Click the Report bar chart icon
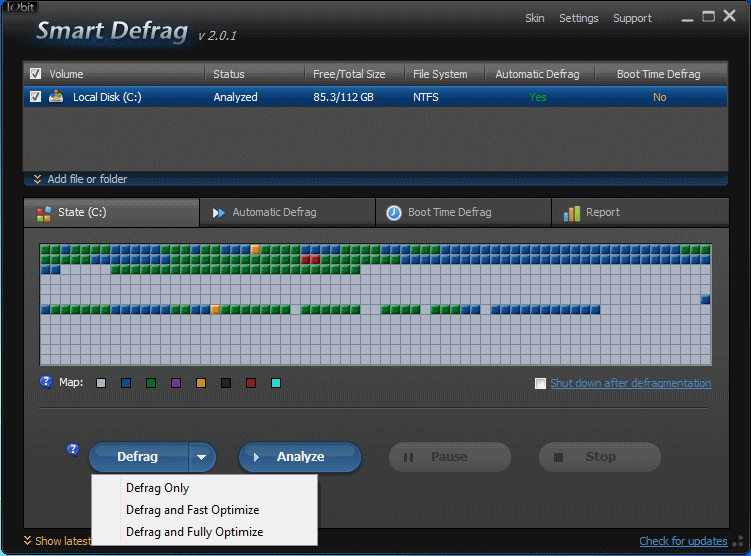 point(571,213)
